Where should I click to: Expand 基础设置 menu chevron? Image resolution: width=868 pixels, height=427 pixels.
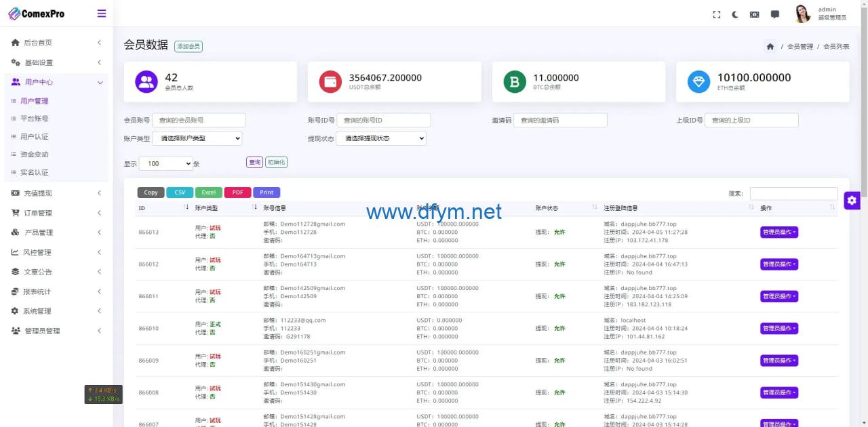click(x=100, y=62)
